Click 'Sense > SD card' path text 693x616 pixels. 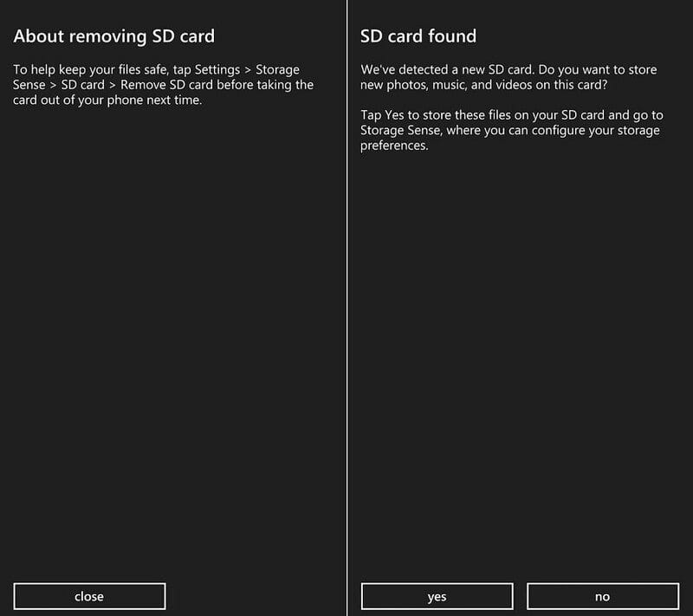point(60,85)
